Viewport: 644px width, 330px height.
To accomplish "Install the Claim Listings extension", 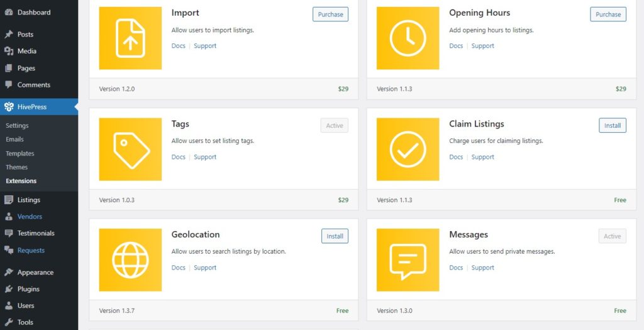I will pyautogui.click(x=612, y=125).
